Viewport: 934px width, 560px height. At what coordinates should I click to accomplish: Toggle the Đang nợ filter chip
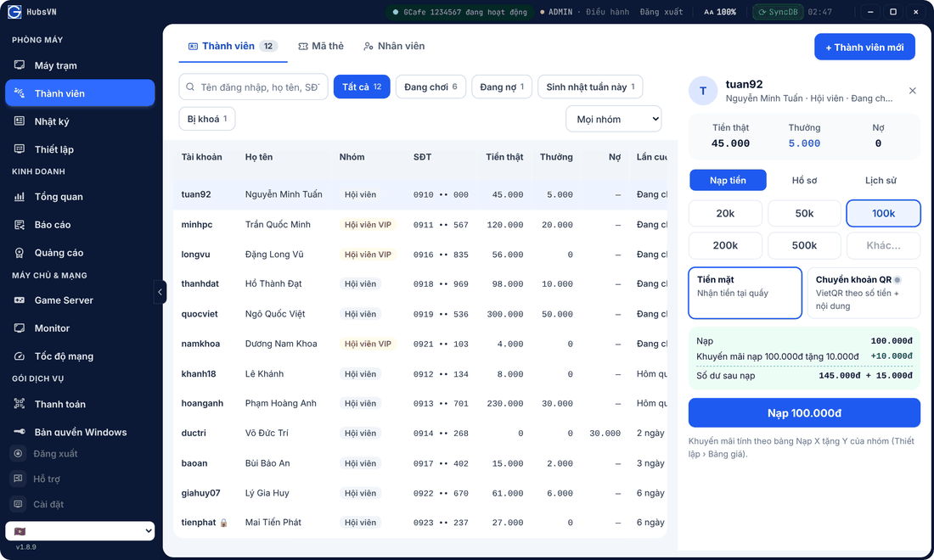coord(502,87)
